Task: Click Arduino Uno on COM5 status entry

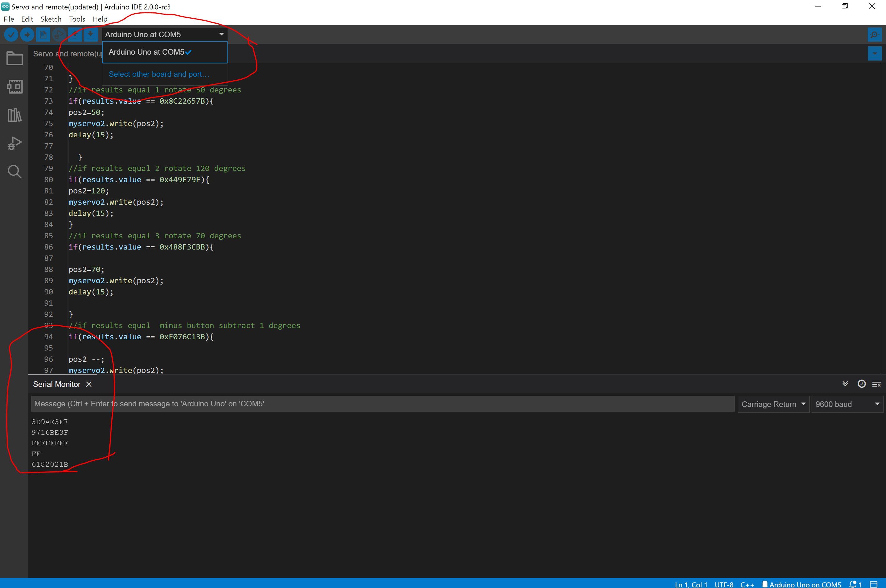Action: (x=801, y=584)
